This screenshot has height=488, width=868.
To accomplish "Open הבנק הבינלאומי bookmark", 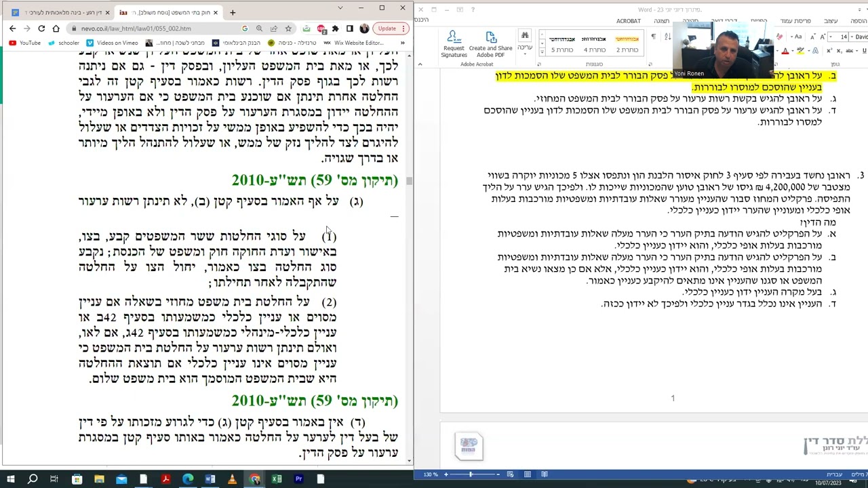I will coord(237,43).
